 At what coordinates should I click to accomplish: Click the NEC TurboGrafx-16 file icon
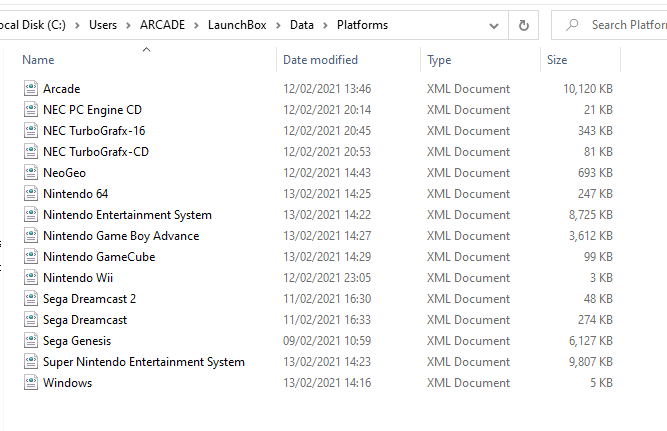[x=31, y=130]
